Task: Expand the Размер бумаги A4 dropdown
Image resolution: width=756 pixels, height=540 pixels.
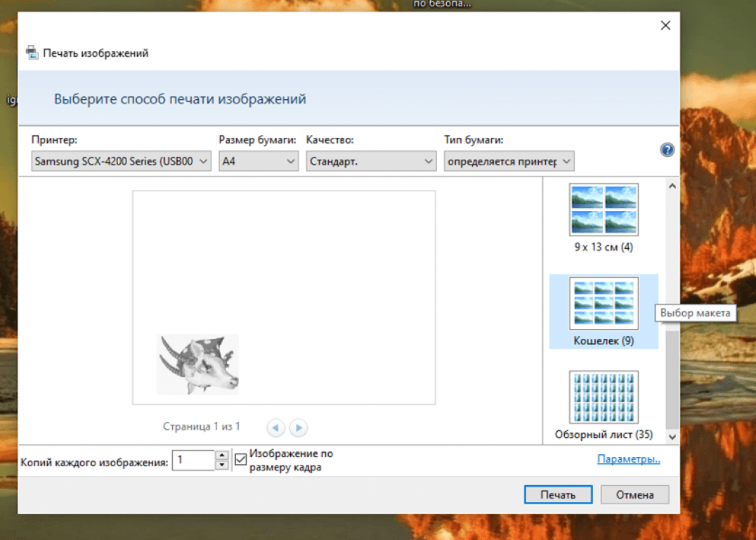Action: (x=259, y=162)
